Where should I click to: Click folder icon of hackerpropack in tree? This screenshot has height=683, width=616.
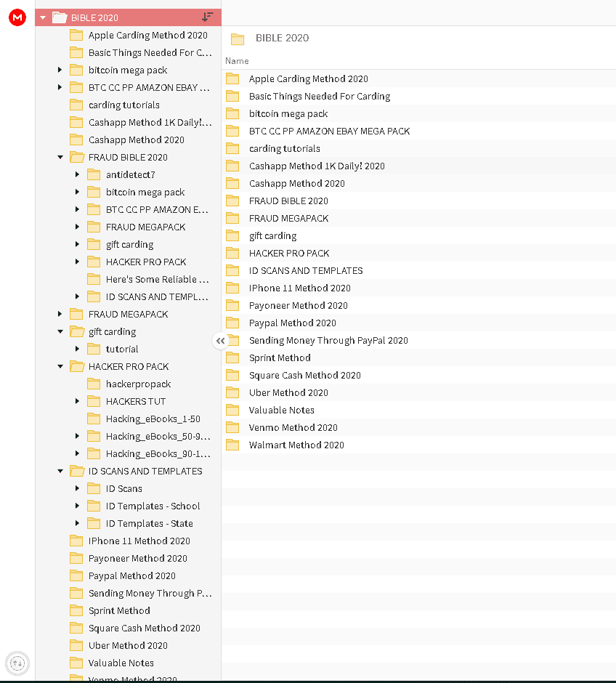coord(94,384)
